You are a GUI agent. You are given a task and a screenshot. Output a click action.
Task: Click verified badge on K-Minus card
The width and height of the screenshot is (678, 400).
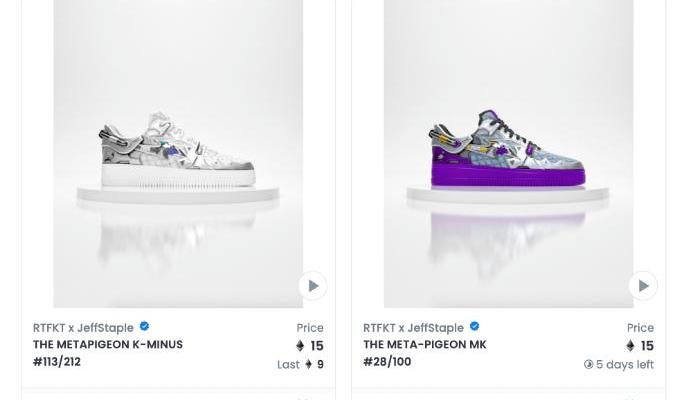(144, 327)
